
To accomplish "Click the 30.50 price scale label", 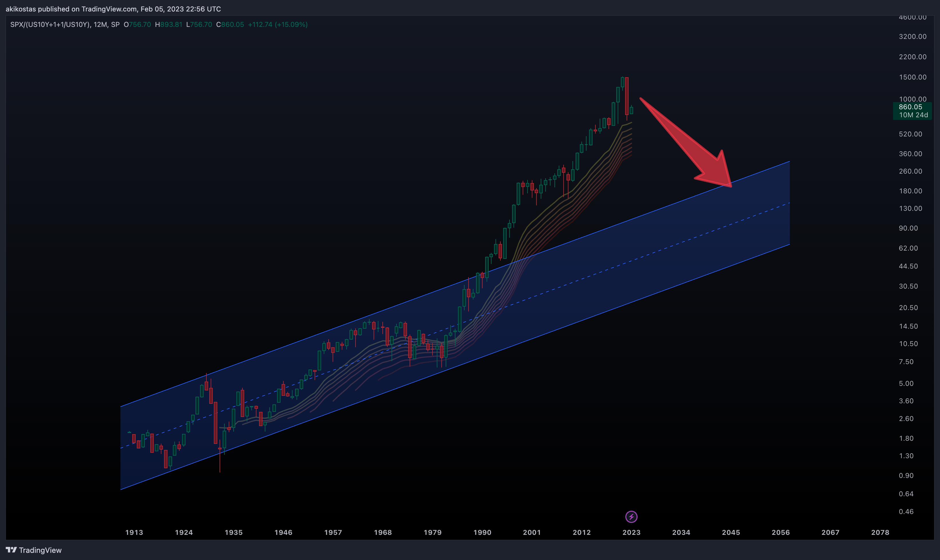I will [x=908, y=286].
